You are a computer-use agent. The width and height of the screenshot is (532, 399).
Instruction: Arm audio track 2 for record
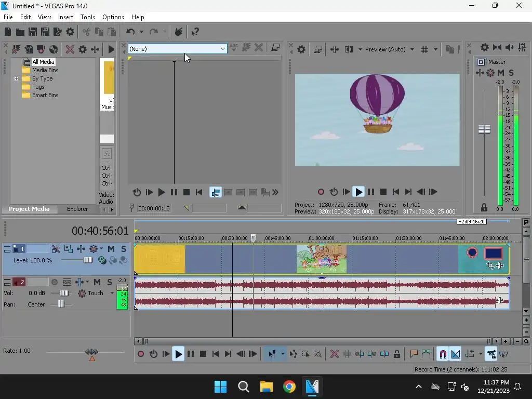(x=54, y=282)
